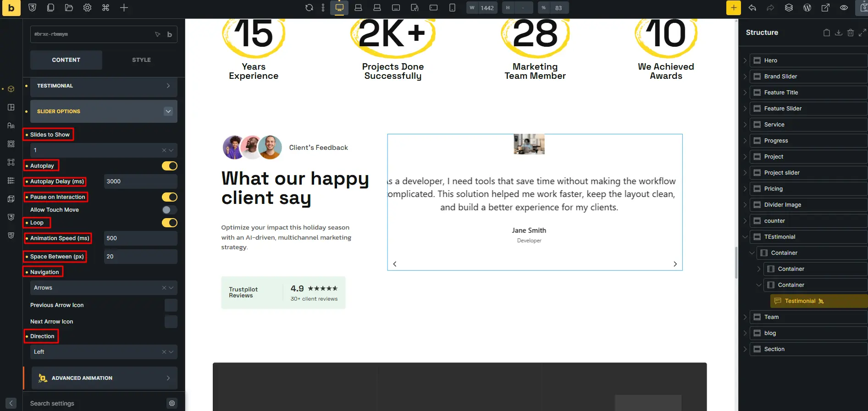The width and height of the screenshot is (868, 411).
Task: Click the yellow add element plus button
Action: [733, 8]
